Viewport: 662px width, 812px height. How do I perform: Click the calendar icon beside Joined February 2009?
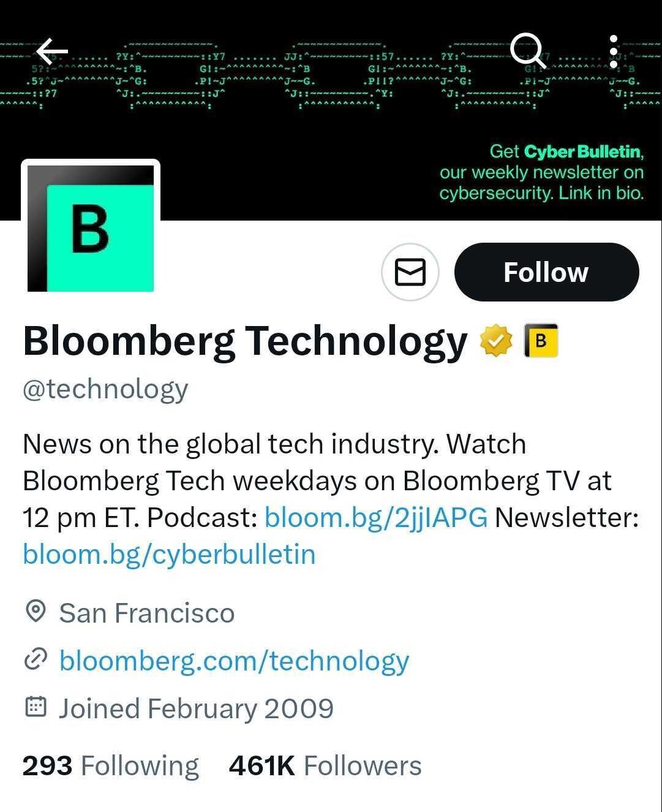click(x=37, y=707)
